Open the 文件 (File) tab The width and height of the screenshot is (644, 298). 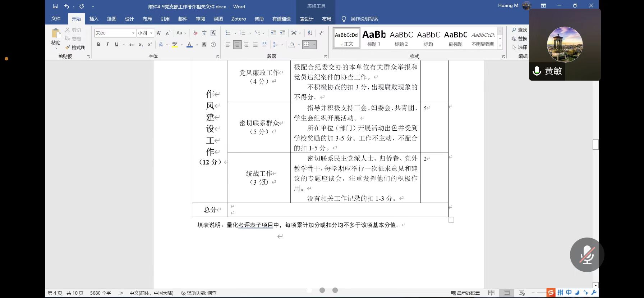coord(56,19)
